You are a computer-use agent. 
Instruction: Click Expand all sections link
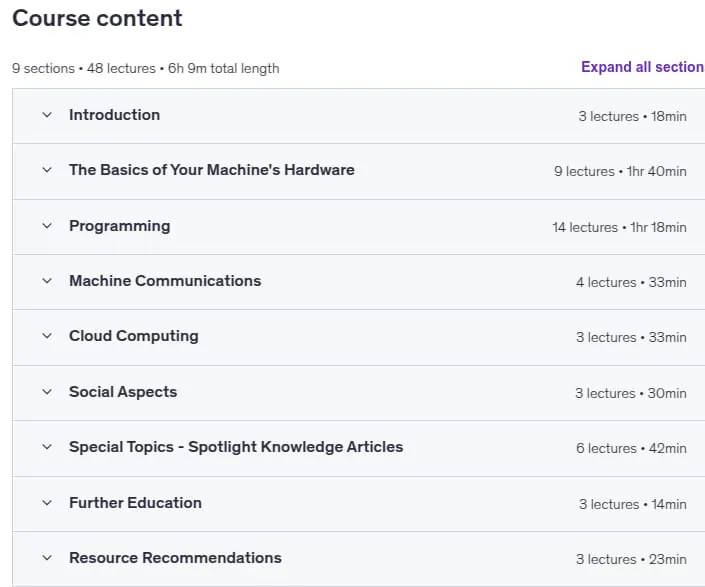[x=643, y=67]
